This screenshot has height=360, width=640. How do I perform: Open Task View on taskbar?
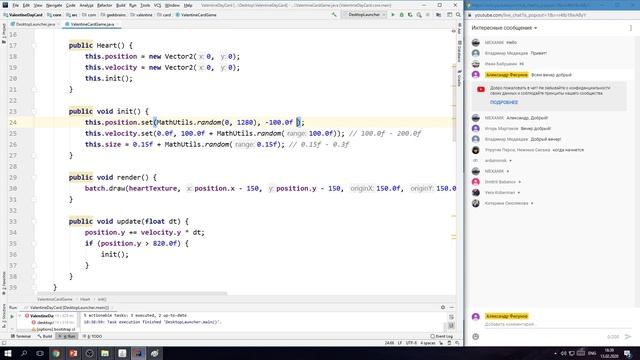(x=40, y=353)
